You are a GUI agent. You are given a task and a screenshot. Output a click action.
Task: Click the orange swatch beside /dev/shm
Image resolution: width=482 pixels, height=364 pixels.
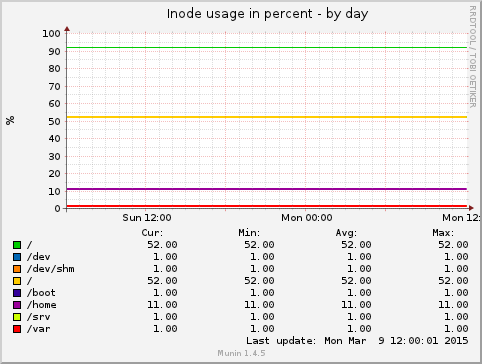(17, 269)
